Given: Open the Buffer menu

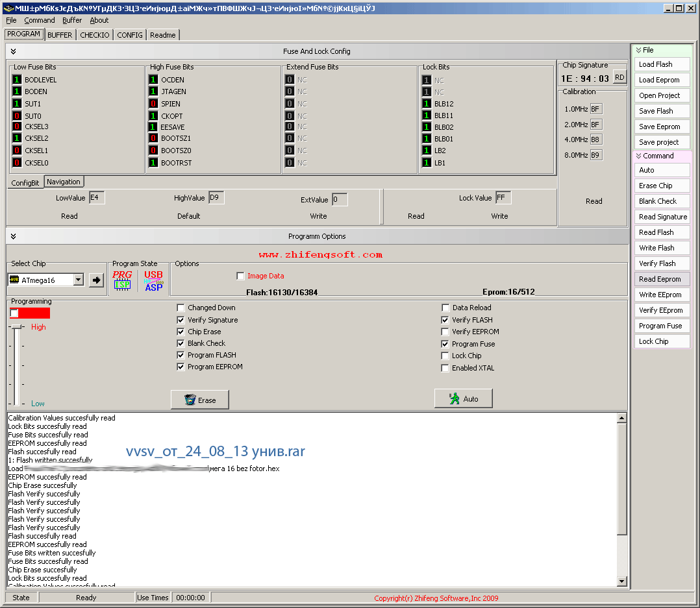Looking at the screenshot, I should pos(72,20).
